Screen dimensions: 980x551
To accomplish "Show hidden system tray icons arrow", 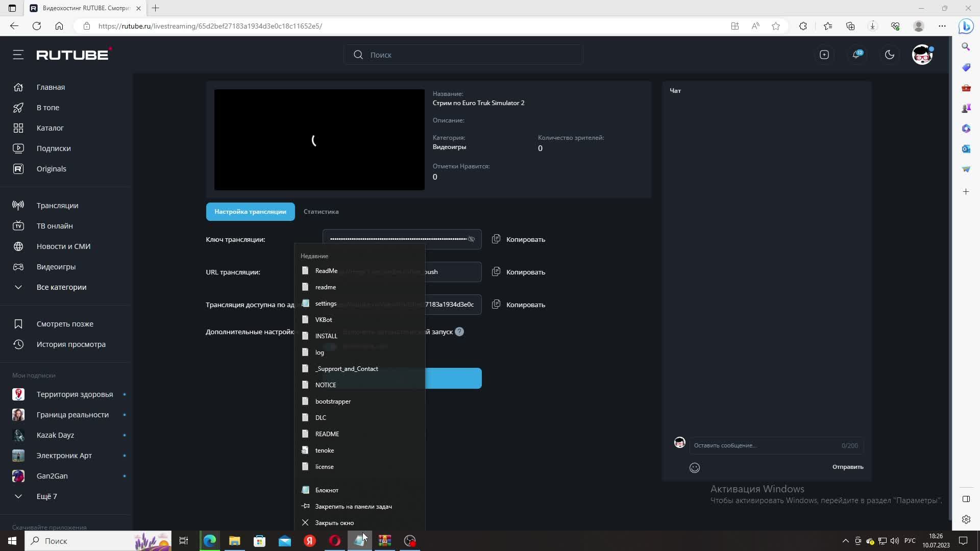I will [845, 541].
